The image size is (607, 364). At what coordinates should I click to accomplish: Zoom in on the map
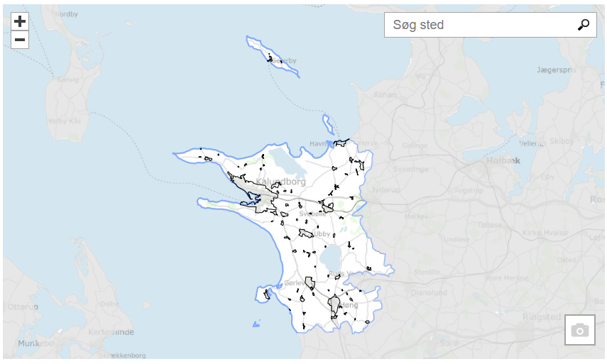pos(20,21)
